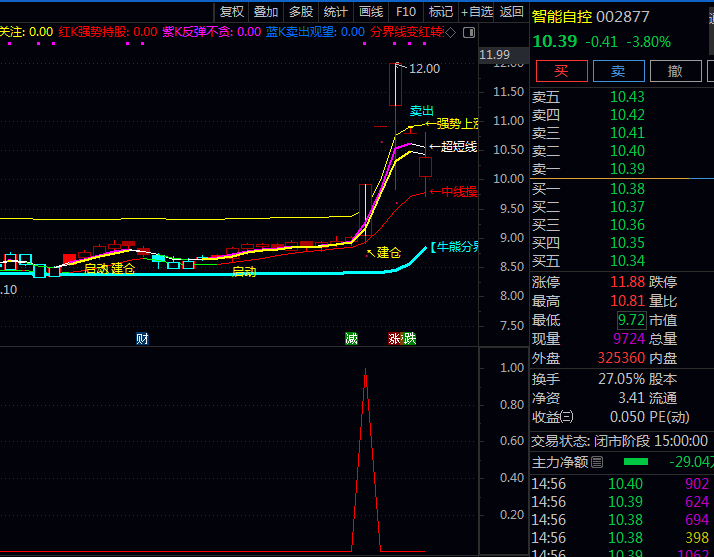
Task: Click the green 主力净额 bar indicator
Action: 635,462
